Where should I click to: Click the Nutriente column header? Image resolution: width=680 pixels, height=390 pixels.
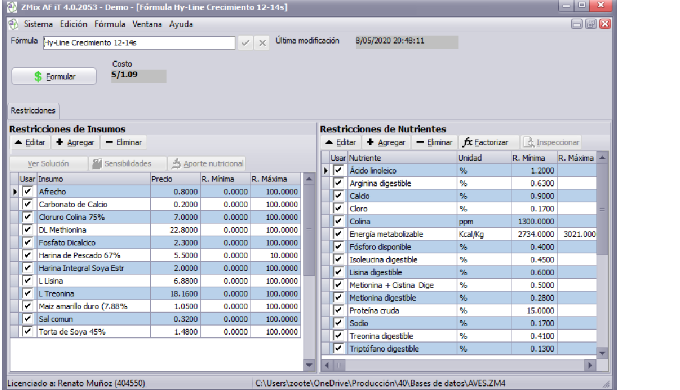[402, 158]
